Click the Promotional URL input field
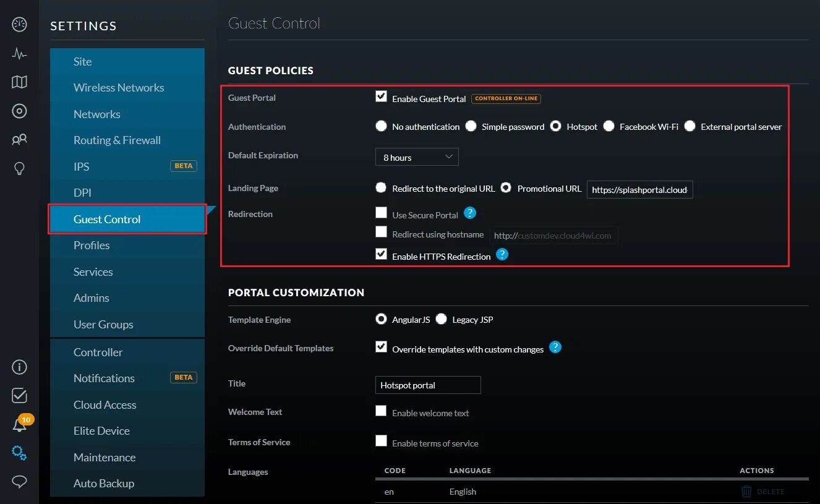Image resolution: width=820 pixels, height=504 pixels. (640, 190)
